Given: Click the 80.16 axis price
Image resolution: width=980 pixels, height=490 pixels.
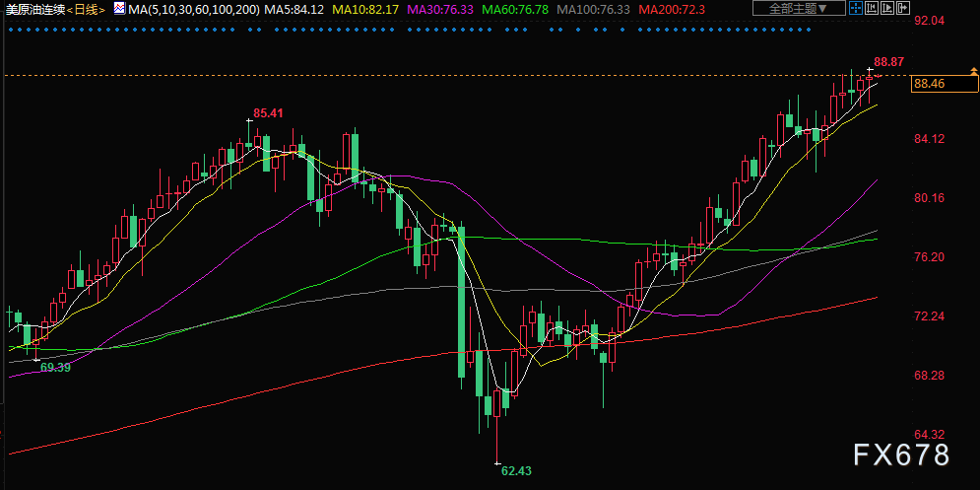Looking at the screenshot, I should pyautogui.click(x=929, y=198).
